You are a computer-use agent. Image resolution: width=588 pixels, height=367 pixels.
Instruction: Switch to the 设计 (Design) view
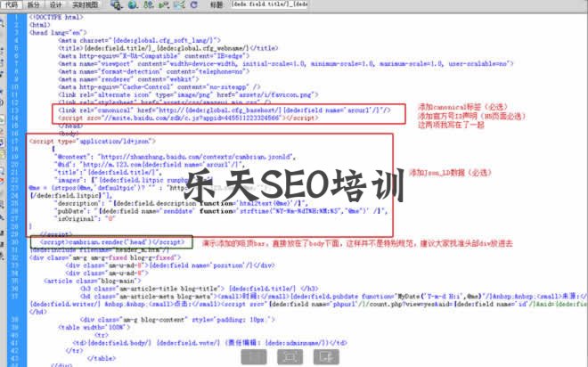coord(55,4)
